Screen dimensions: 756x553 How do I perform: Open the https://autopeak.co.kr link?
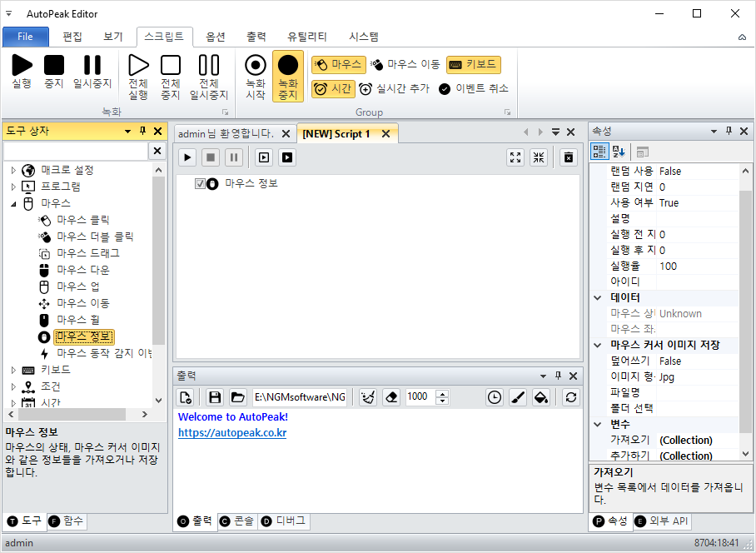[x=232, y=433]
